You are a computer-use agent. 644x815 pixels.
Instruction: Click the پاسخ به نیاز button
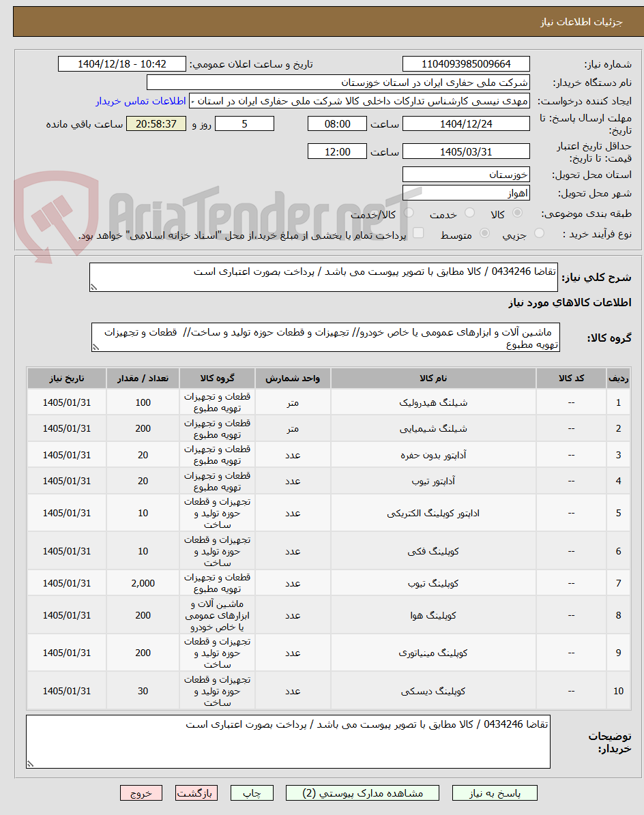point(495,792)
